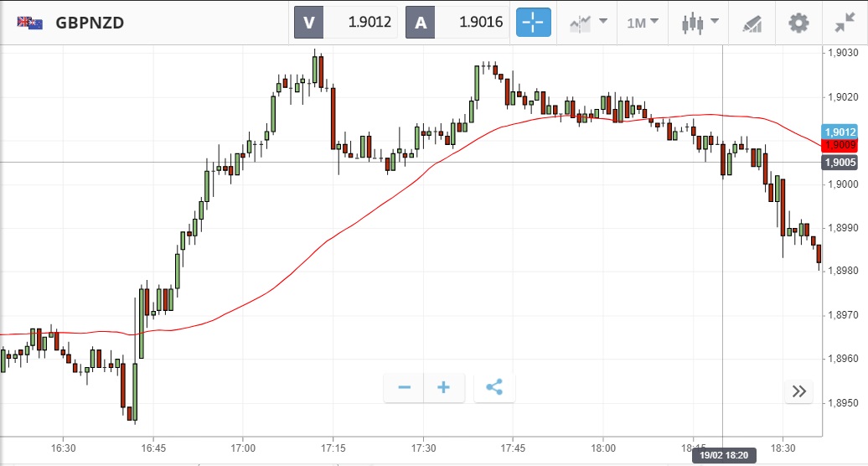Open the candlestick chart type dropdown
This screenshot has height=466, width=868.
point(700,23)
